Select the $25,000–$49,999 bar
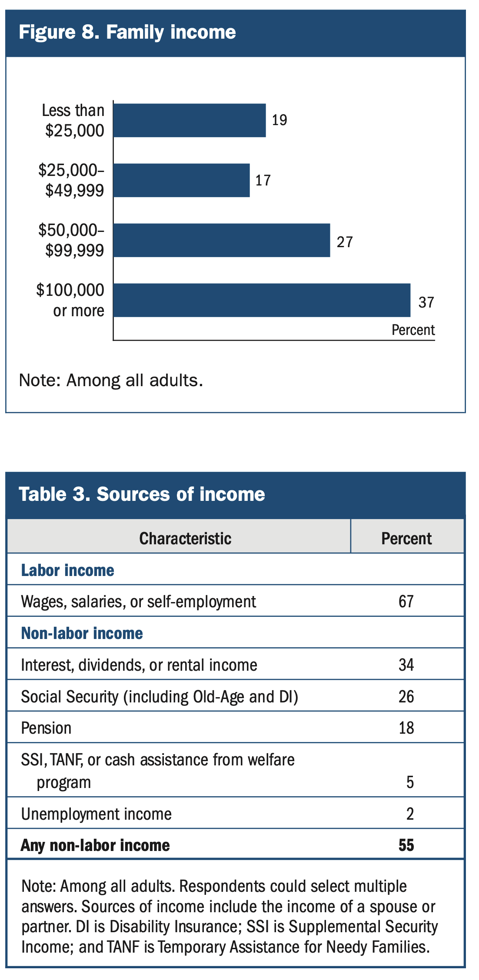 pyautogui.click(x=182, y=180)
